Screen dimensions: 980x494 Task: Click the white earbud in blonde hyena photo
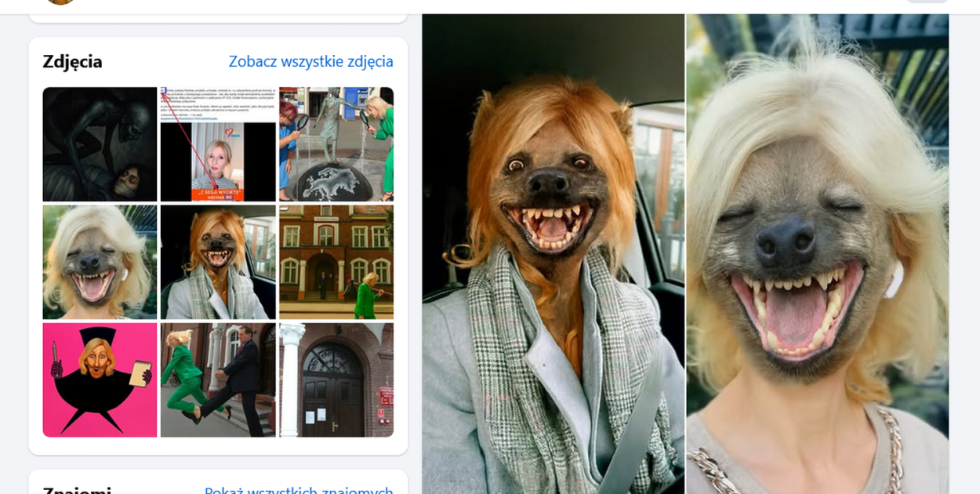894,280
